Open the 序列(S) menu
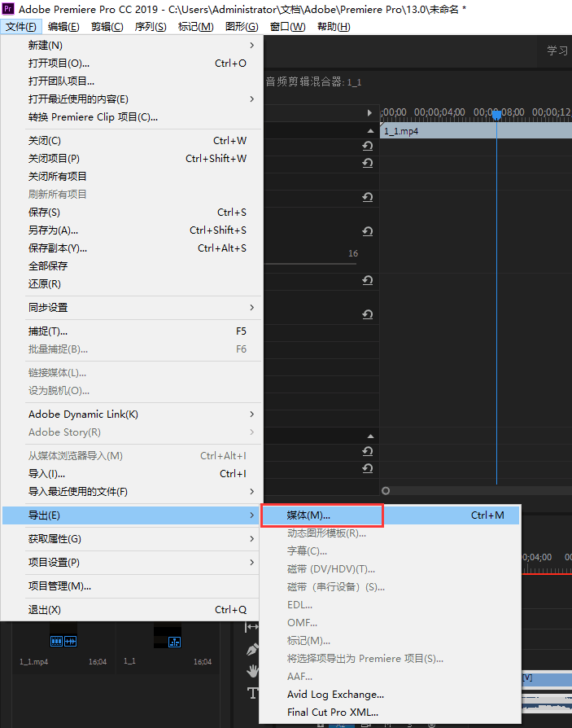 tap(151, 26)
